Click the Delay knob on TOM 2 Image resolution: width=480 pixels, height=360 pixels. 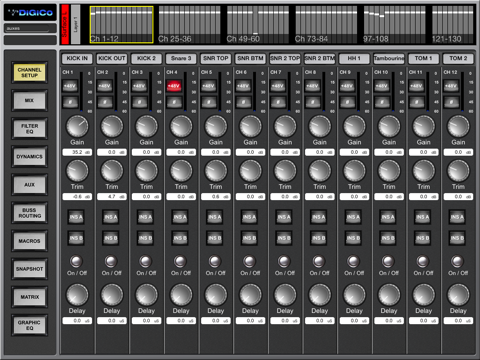[458, 295]
